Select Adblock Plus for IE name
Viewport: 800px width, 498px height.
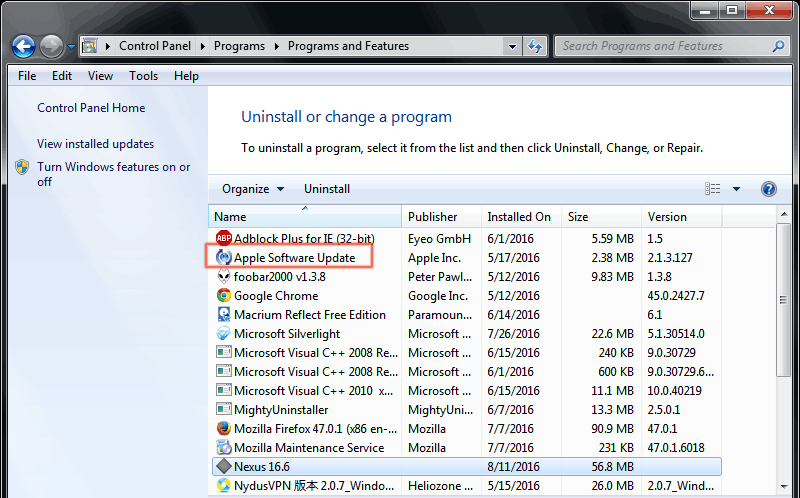tap(304, 239)
